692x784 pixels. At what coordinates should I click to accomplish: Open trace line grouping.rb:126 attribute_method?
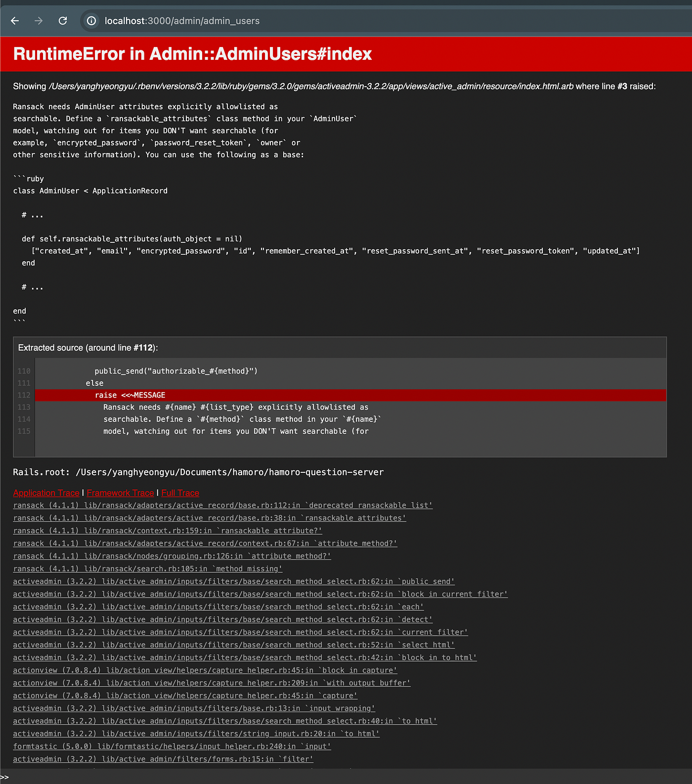172,556
